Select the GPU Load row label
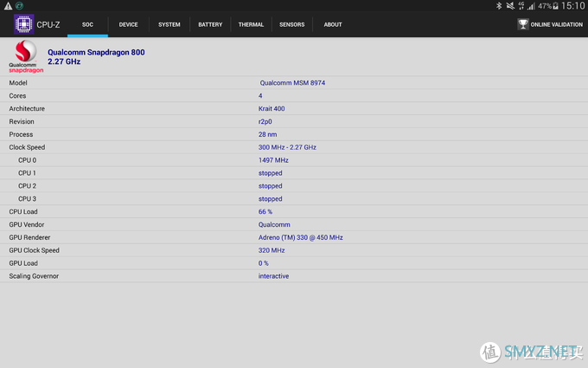 click(23, 263)
